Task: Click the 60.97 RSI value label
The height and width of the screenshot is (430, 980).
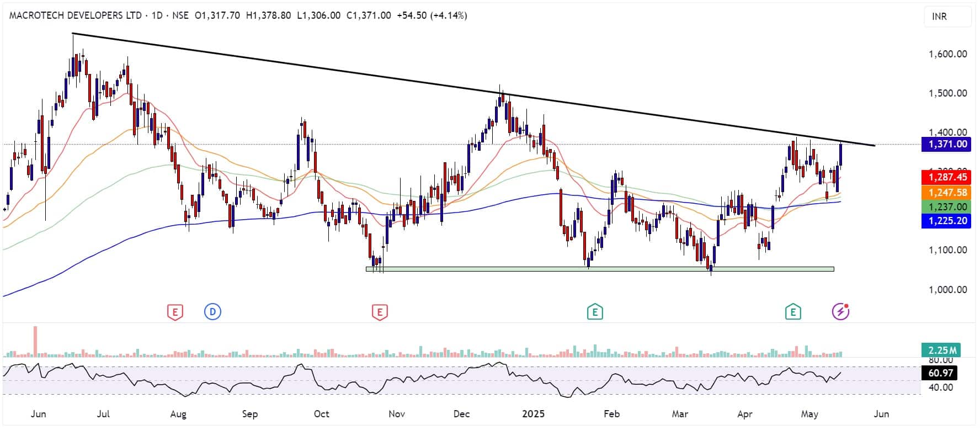Action: (x=940, y=373)
